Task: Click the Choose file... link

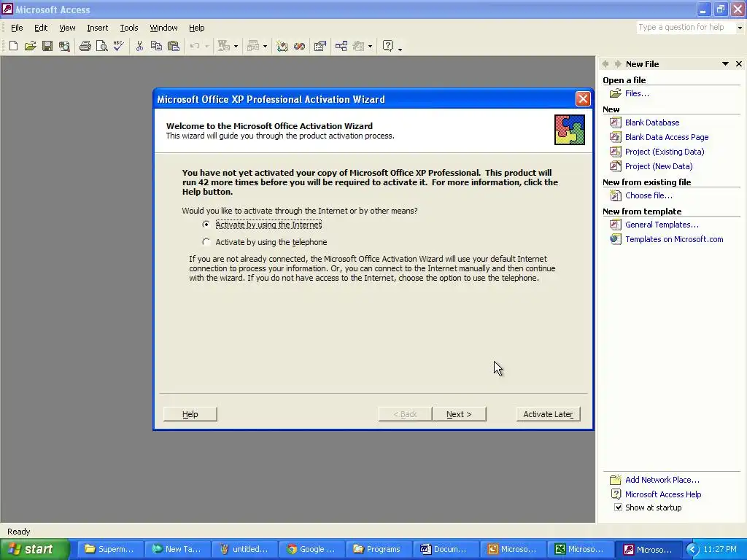Action: click(x=649, y=195)
